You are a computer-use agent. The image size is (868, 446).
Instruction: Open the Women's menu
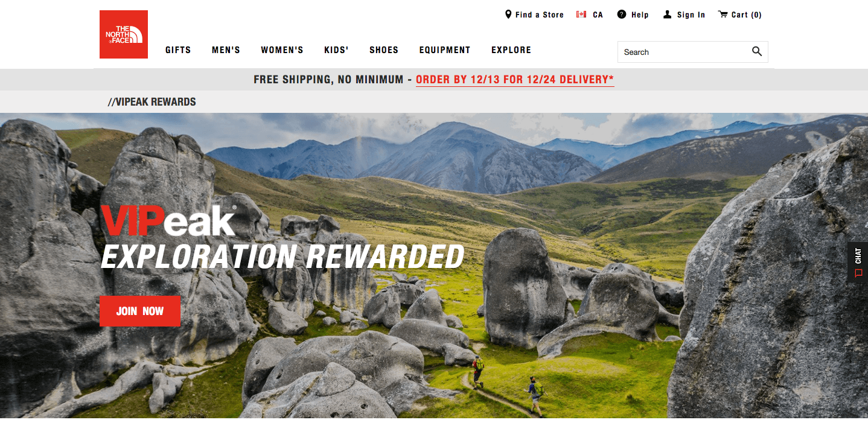point(282,50)
